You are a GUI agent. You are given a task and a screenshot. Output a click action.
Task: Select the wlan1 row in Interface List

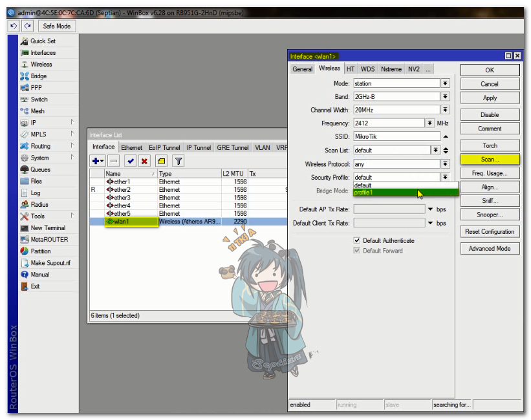(x=188, y=222)
